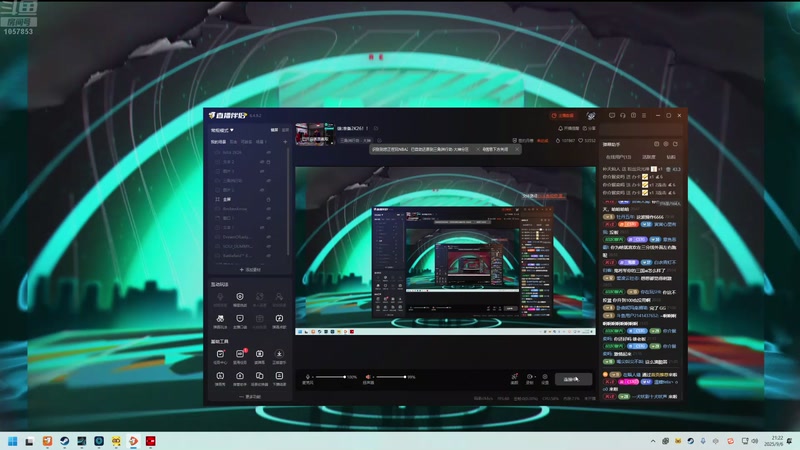This screenshot has height=450, width=800.
Task: Adjust the speaker volume slider
Action: pos(391,377)
